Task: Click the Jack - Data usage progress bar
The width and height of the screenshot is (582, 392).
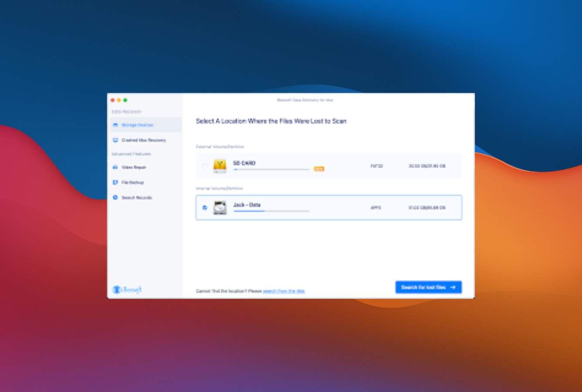Action: click(272, 211)
